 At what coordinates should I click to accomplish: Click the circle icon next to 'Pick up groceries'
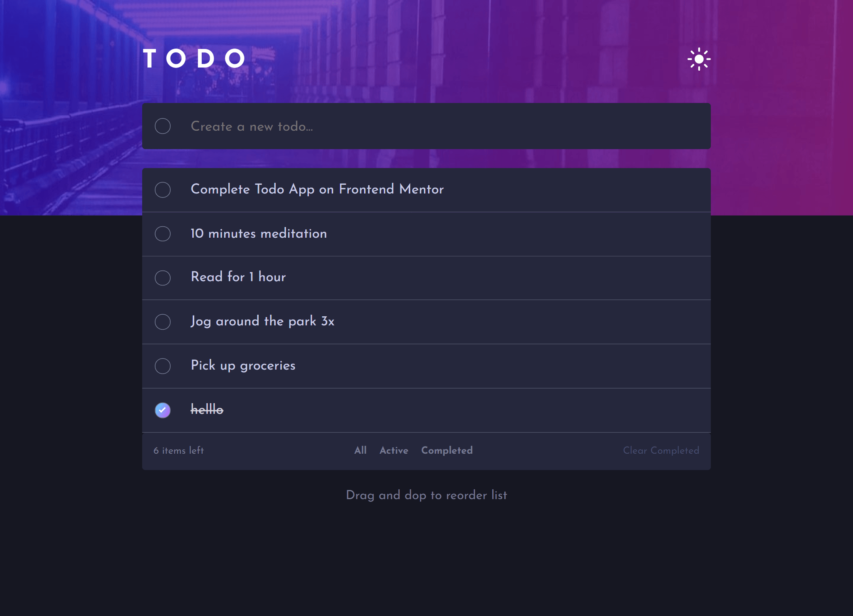[x=163, y=366]
